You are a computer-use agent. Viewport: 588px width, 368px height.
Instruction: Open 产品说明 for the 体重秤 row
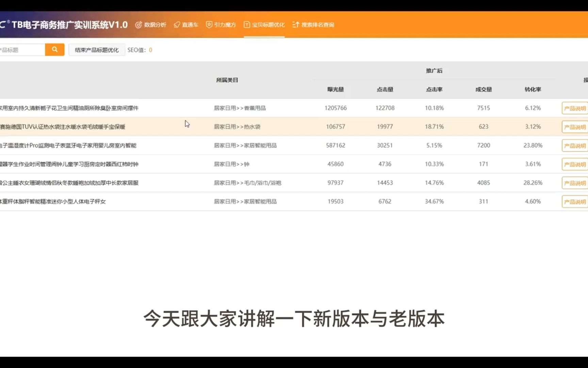pos(575,202)
